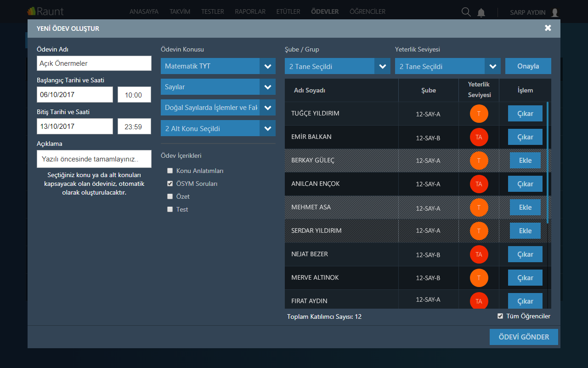Click the Ödevin Adı input field
The width and height of the screenshot is (588, 368).
tap(94, 63)
